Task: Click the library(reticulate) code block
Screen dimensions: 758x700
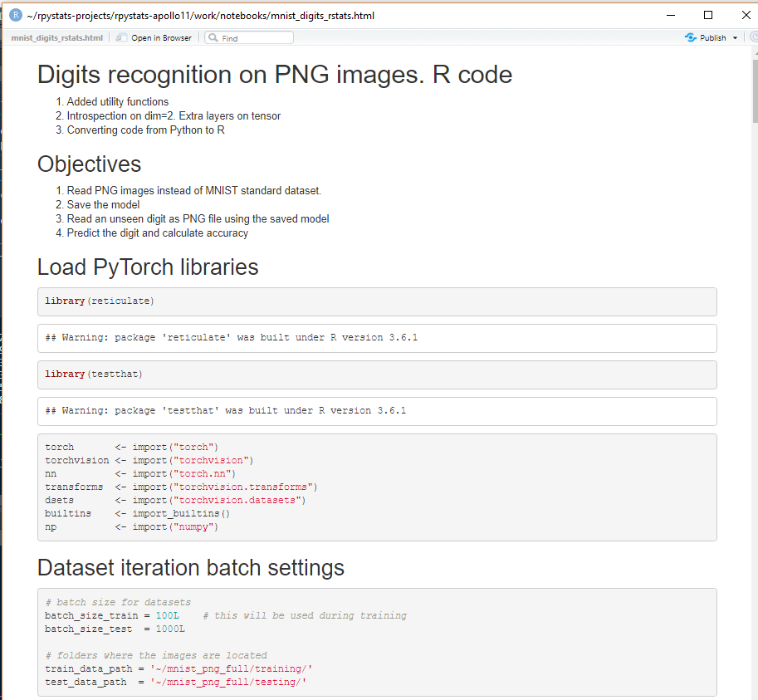Action: [x=377, y=301]
